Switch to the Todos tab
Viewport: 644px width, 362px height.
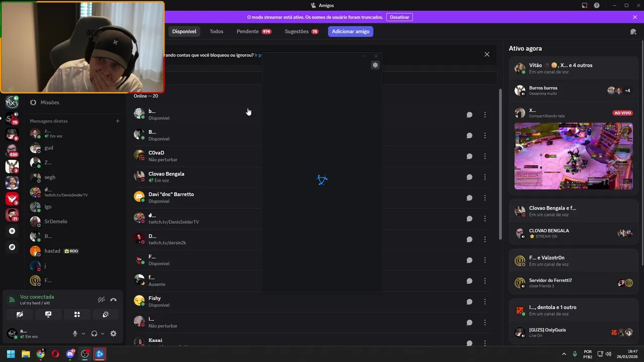216,31
